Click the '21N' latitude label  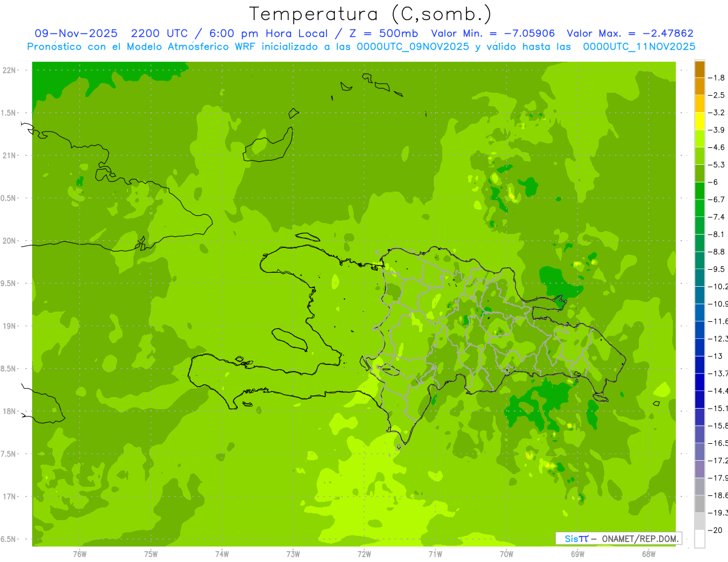click(9, 155)
